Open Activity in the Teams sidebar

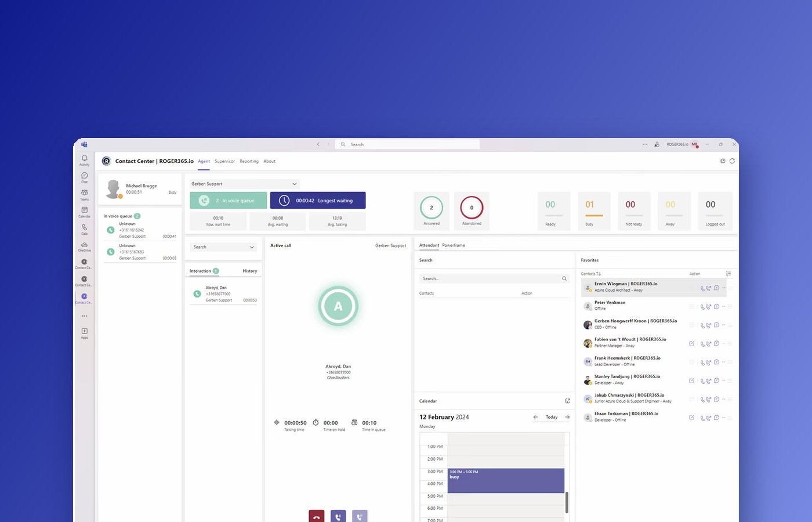84,160
